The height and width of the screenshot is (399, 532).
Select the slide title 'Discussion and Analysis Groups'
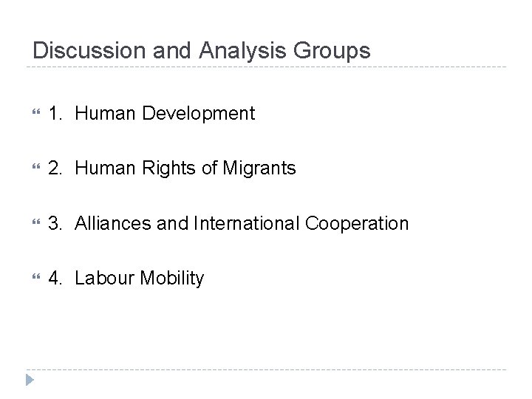click(x=202, y=51)
